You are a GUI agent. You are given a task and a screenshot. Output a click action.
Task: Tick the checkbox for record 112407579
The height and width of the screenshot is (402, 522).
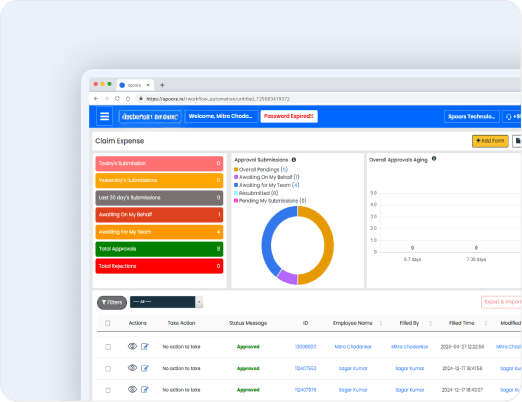point(108,390)
